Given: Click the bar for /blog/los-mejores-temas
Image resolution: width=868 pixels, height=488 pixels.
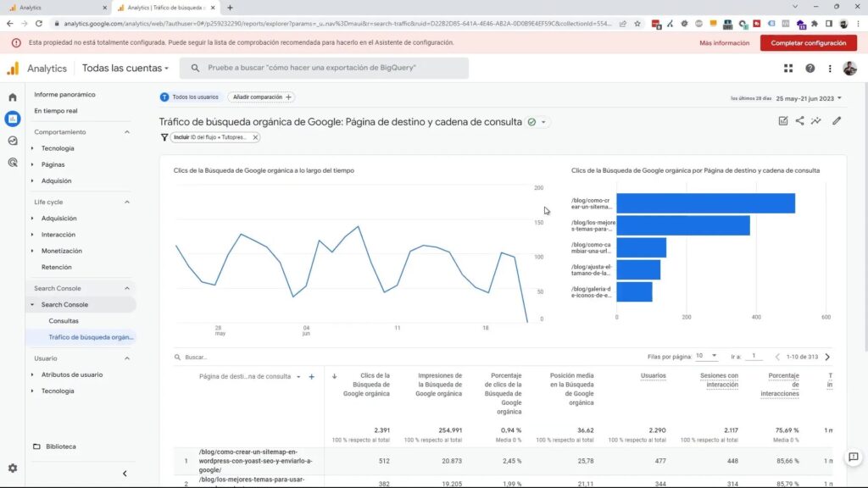Looking at the screenshot, I should pos(683,225).
